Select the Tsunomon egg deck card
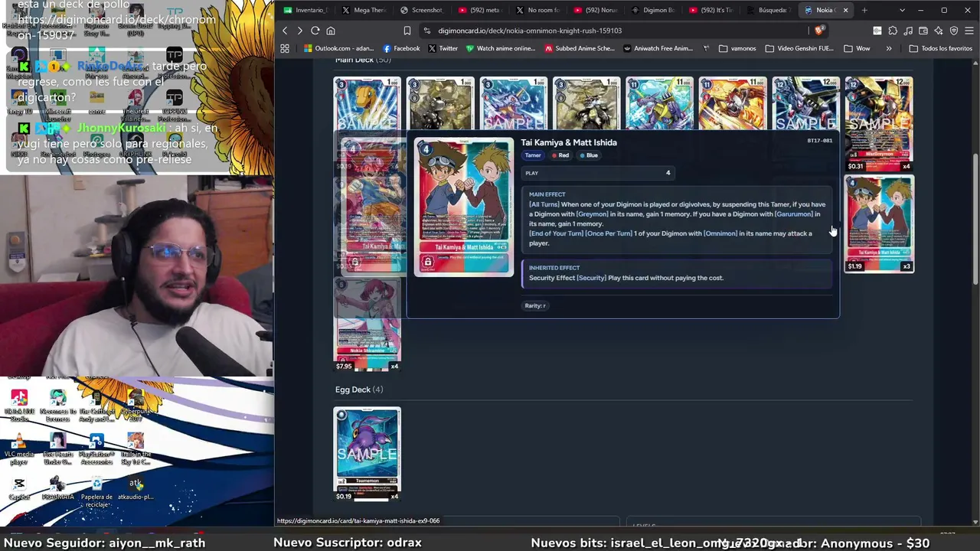Screen dimensions: 980x551 coord(367,455)
